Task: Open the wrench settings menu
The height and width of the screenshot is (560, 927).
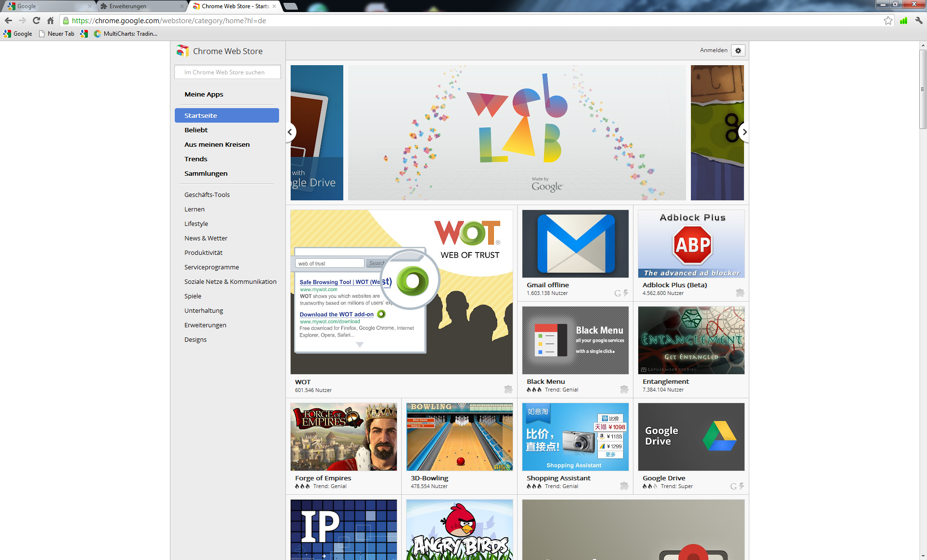Action: (x=918, y=21)
